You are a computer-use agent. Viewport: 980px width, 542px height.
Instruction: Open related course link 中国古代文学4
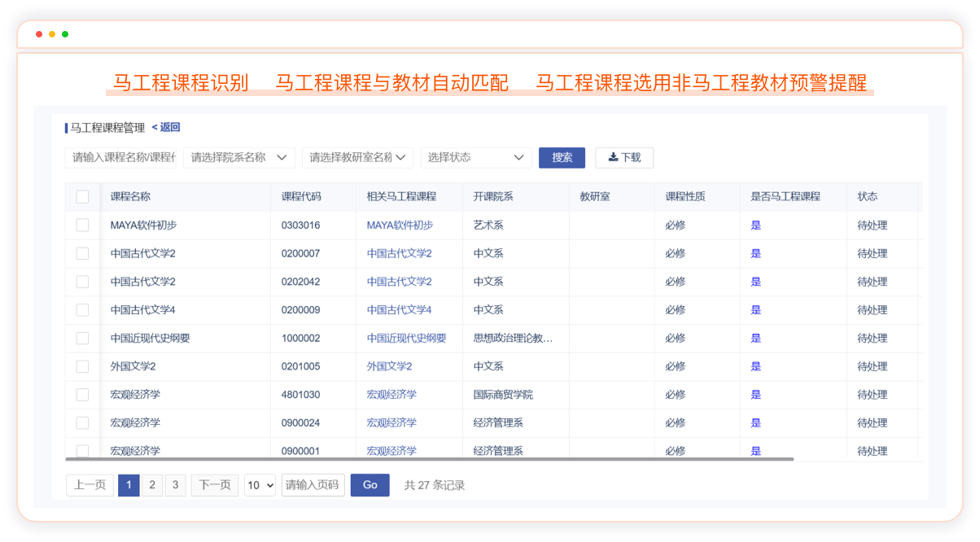(x=399, y=310)
